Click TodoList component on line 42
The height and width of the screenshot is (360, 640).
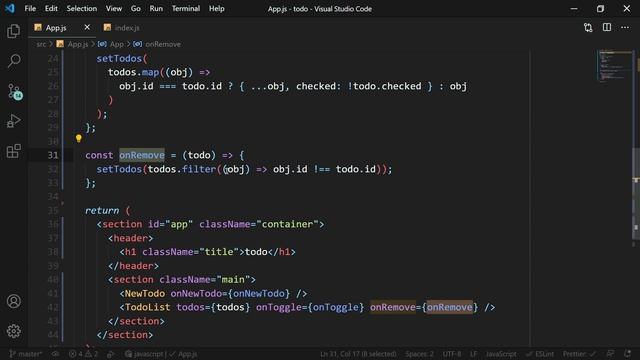point(148,307)
